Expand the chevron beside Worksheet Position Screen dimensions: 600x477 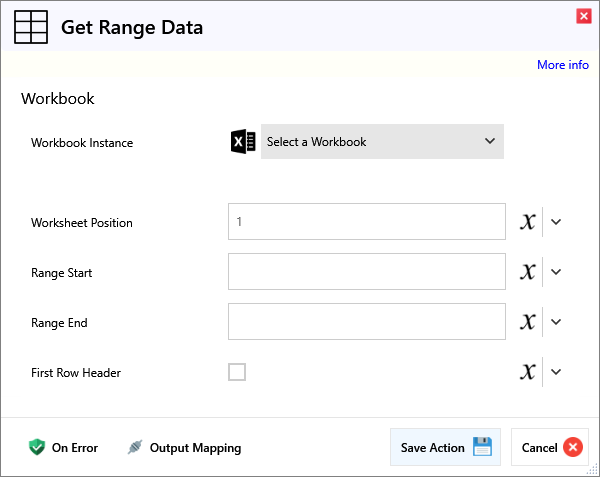[557, 222]
